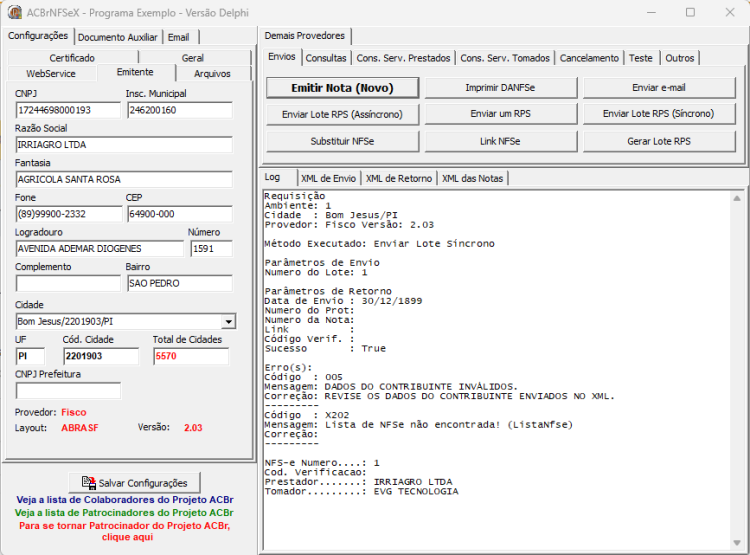Click the Enviar Lote RPS (Síncrono) button

coord(659,114)
